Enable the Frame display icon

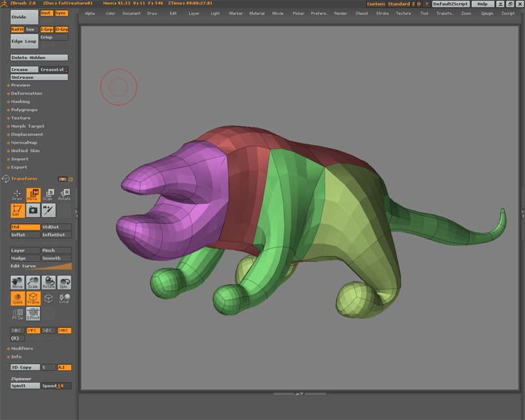33,299
